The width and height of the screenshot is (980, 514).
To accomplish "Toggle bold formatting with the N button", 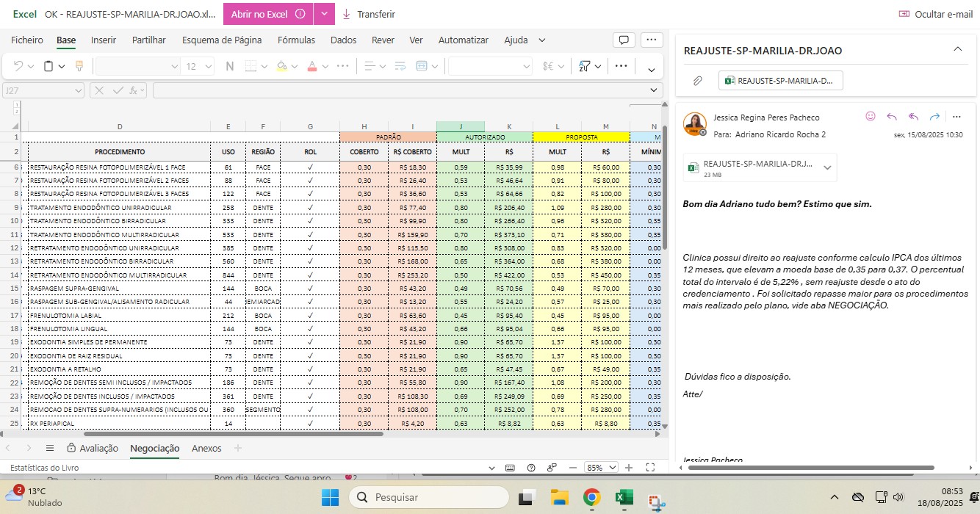I will pyautogui.click(x=229, y=66).
